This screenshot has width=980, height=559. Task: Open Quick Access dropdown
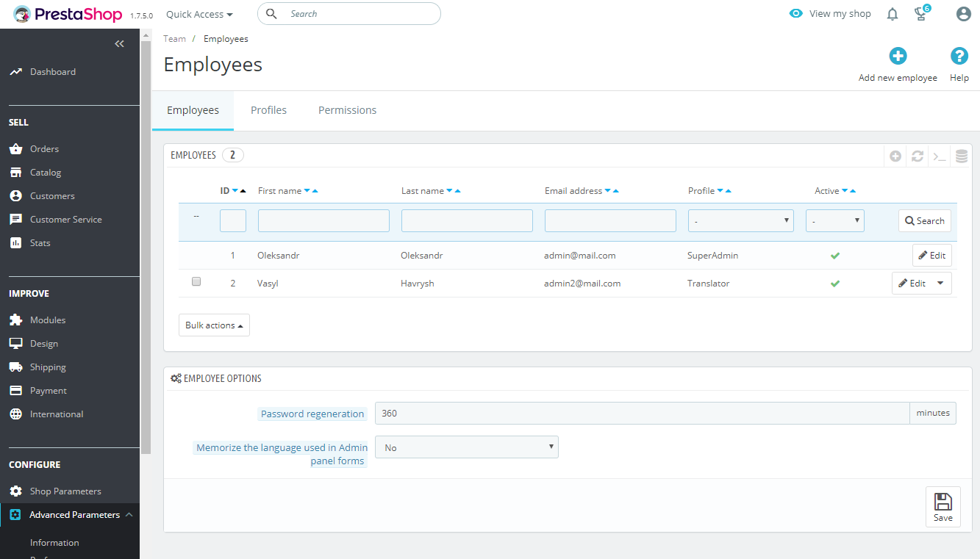point(199,14)
